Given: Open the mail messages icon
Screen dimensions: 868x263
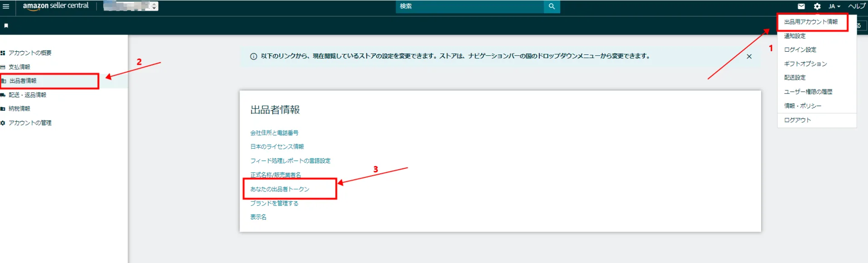Looking at the screenshot, I should [x=801, y=6].
